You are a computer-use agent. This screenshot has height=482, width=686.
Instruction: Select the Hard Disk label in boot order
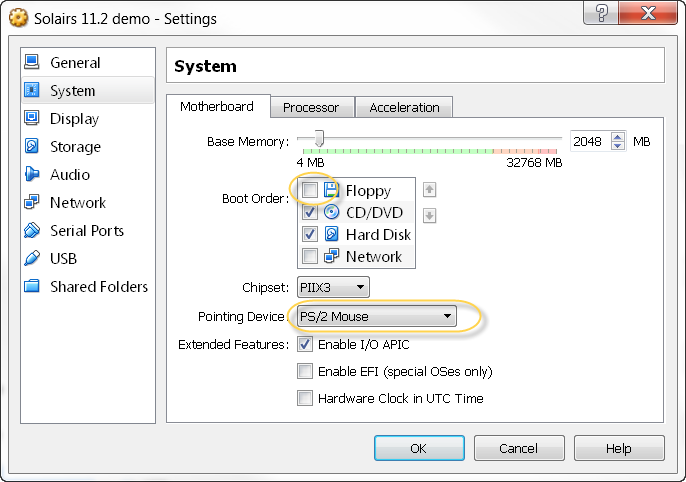[x=378, y=234]
